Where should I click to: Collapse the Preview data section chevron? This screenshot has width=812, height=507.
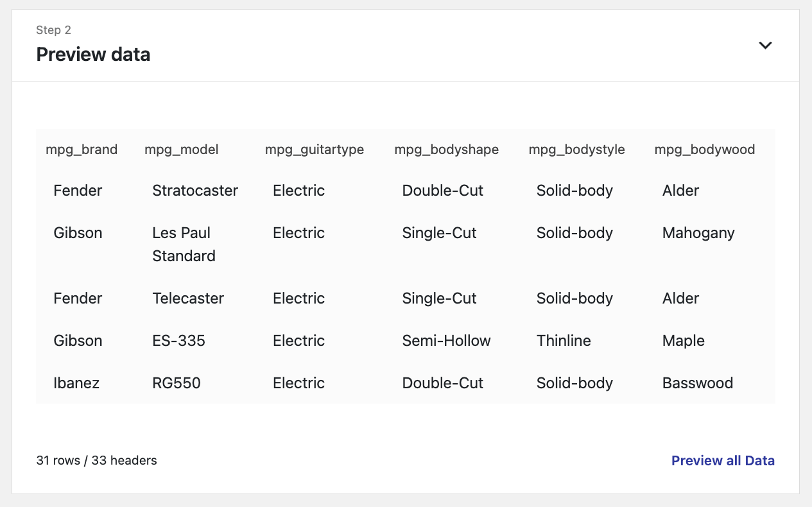(765, 46)
